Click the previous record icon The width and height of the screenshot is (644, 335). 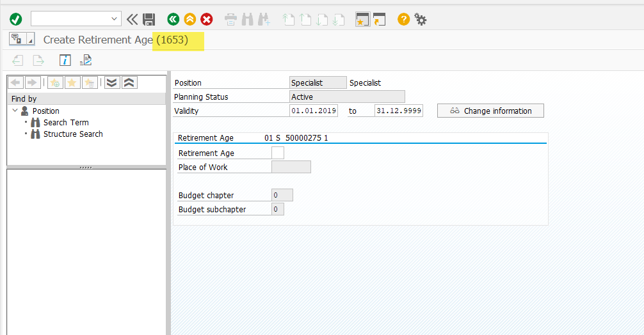pos(17,61)
